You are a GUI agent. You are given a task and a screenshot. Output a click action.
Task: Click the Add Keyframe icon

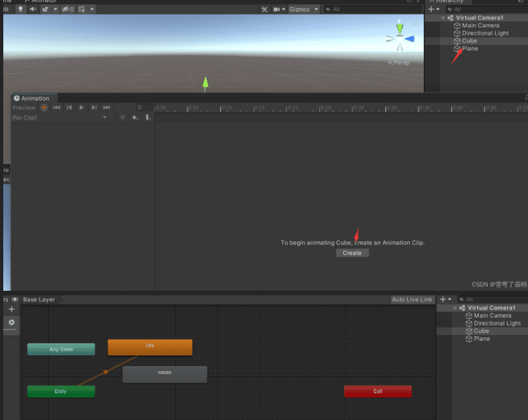point(135,117)
